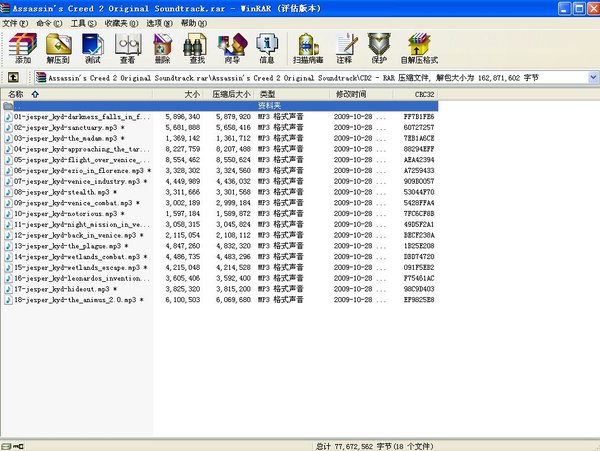Sort by CRC32 column header
Image resolution: width=600 pixels, height=451 pixels.
click(416, 94)
